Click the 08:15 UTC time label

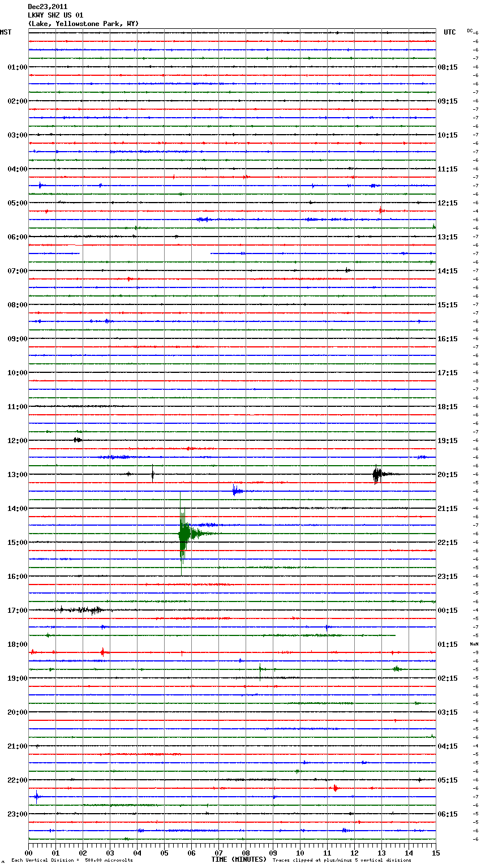coord(448,67)
